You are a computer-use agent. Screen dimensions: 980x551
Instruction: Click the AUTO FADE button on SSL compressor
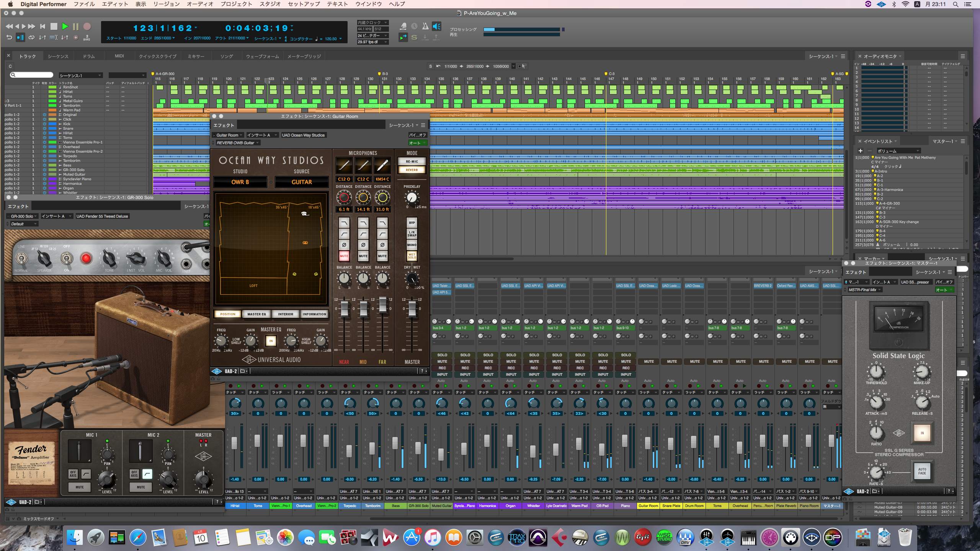pyautogui.click(x=922, y=471)
